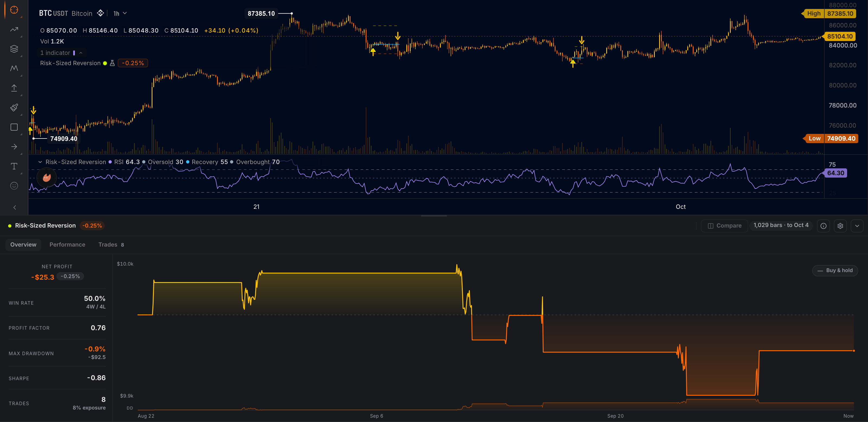Switch to the Performance tab
This screenshot has height=422, width=868.
pyautogui.click(x=67, y=245)
